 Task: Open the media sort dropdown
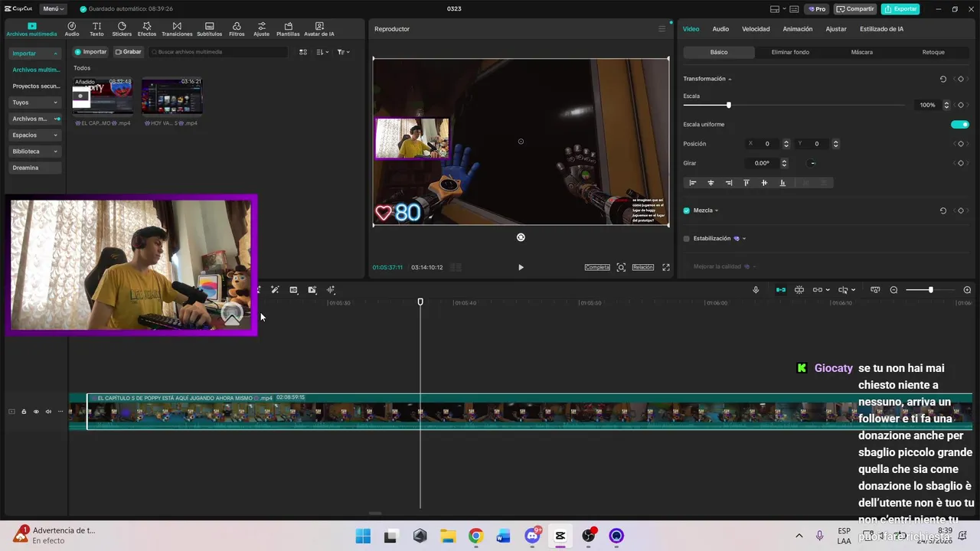[x=322, y=52]
